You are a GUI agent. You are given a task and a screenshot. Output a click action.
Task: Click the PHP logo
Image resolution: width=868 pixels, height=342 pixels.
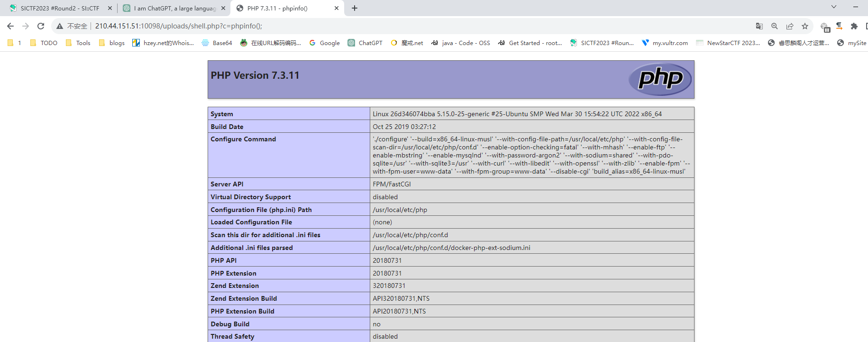(660, 79)
